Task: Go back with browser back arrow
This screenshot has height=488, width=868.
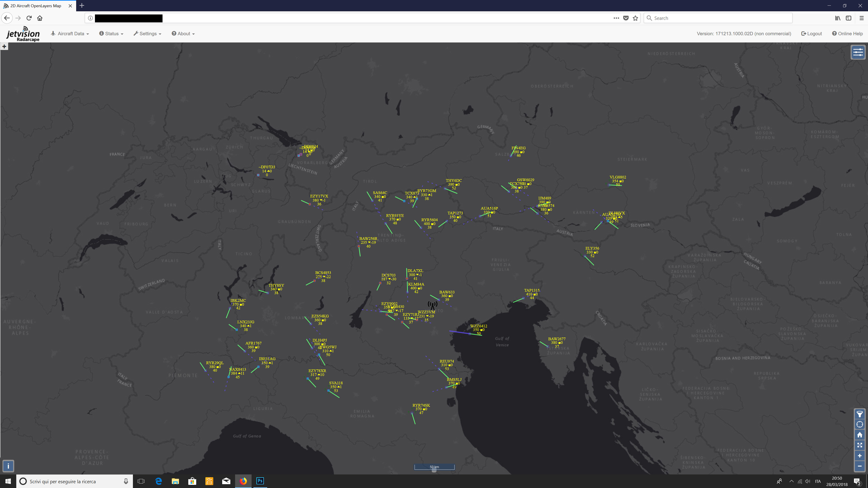Action: tap(7, 18)
